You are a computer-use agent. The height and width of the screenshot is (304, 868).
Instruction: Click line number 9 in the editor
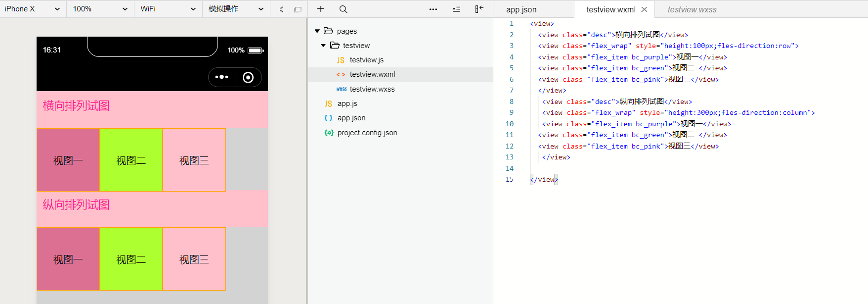tap(512, 112)
